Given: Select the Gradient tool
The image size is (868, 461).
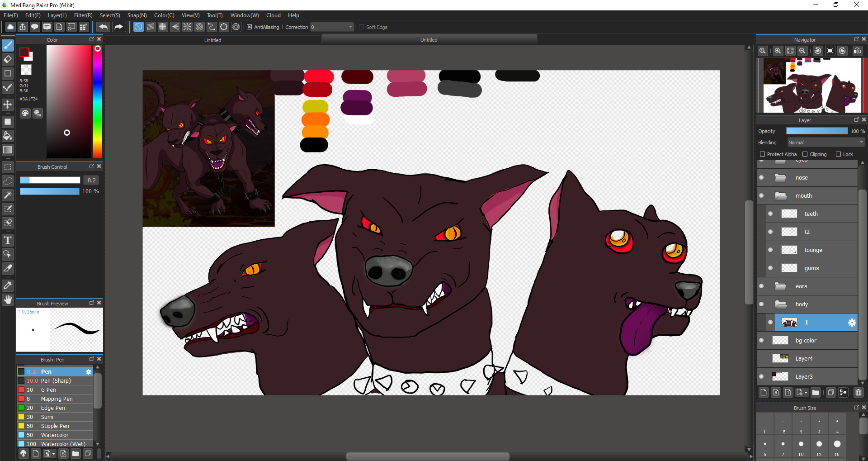Looking at the screenshot, I should 8,150.
